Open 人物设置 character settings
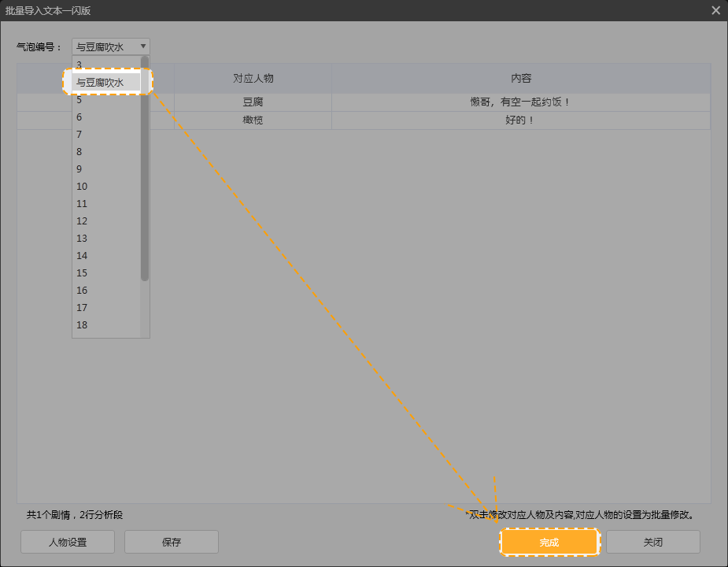 (68, 543)
